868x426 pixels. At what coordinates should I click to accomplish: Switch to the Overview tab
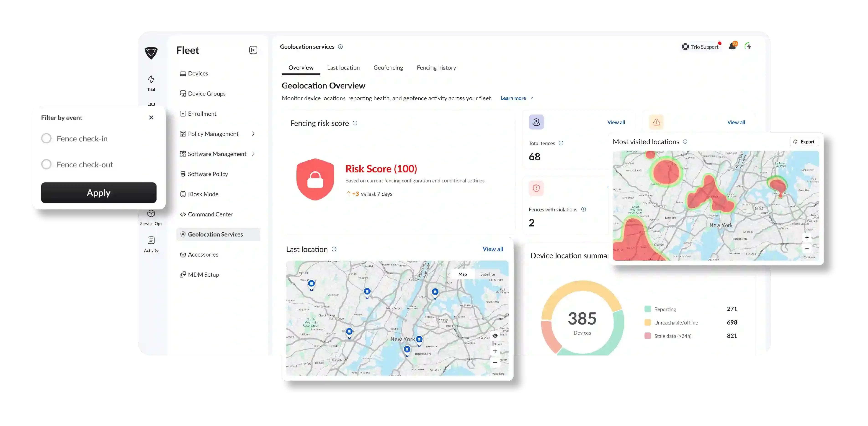pos(301,68)
